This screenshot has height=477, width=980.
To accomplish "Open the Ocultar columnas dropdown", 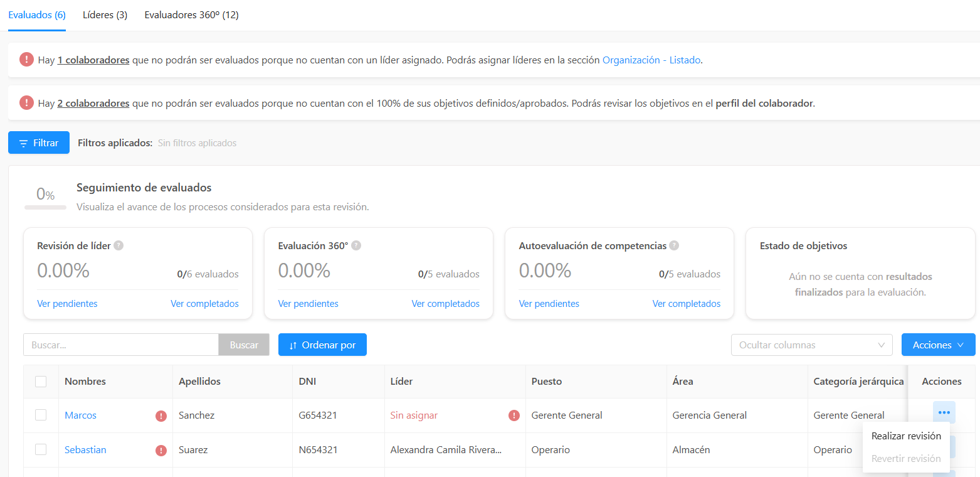I will tap(811, 345).
